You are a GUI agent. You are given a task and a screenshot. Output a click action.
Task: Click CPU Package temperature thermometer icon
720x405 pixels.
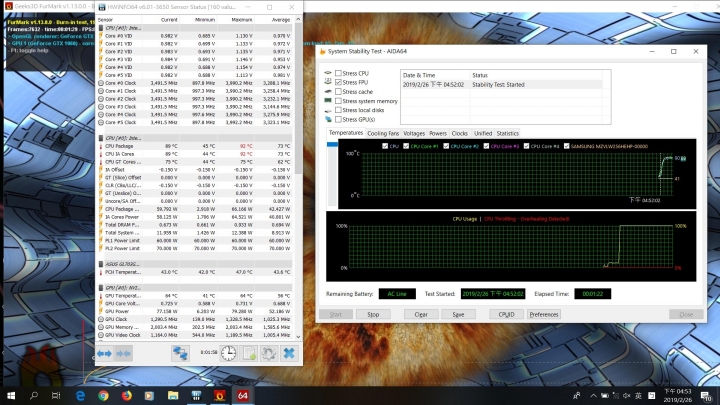tap(101, 146)
